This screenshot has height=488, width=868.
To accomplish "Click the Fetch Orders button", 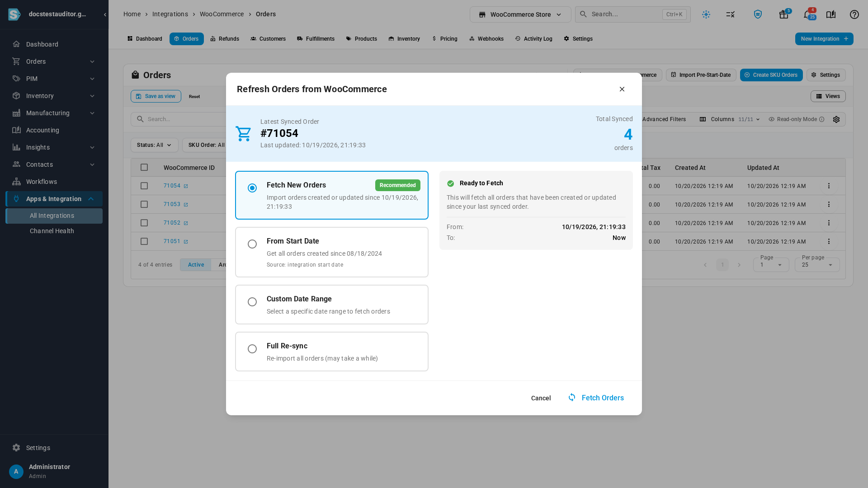I will [596, 398].
